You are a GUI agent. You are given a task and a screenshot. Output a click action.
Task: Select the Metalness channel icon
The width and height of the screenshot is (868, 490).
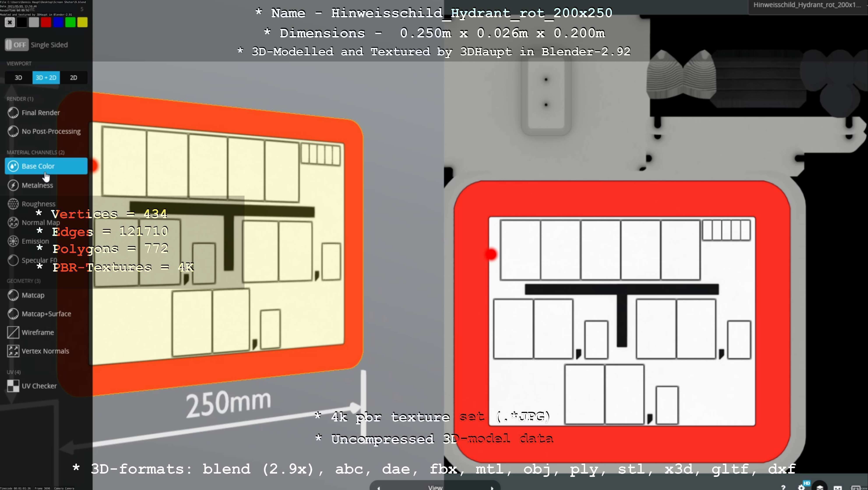13,185
